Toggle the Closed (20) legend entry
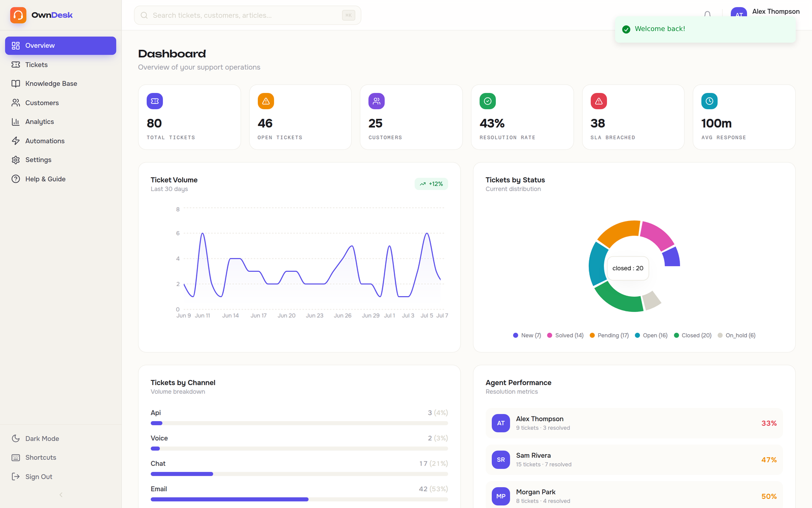This screenshot has width=812, height=508. 693,335
